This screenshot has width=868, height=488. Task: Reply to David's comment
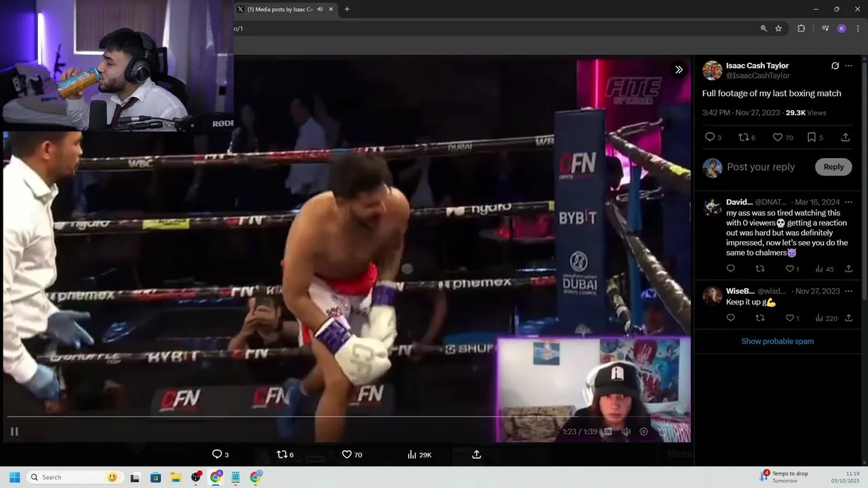click(730, 269)
